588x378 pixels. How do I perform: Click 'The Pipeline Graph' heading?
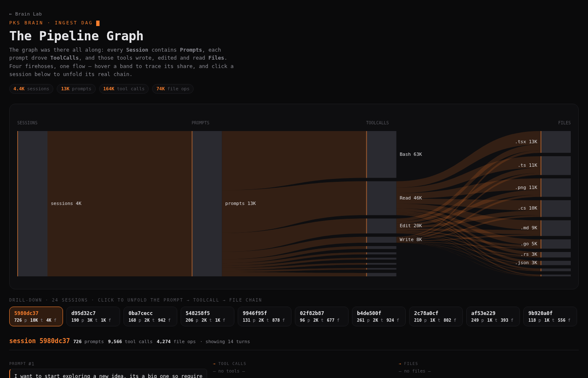[76, 36]
